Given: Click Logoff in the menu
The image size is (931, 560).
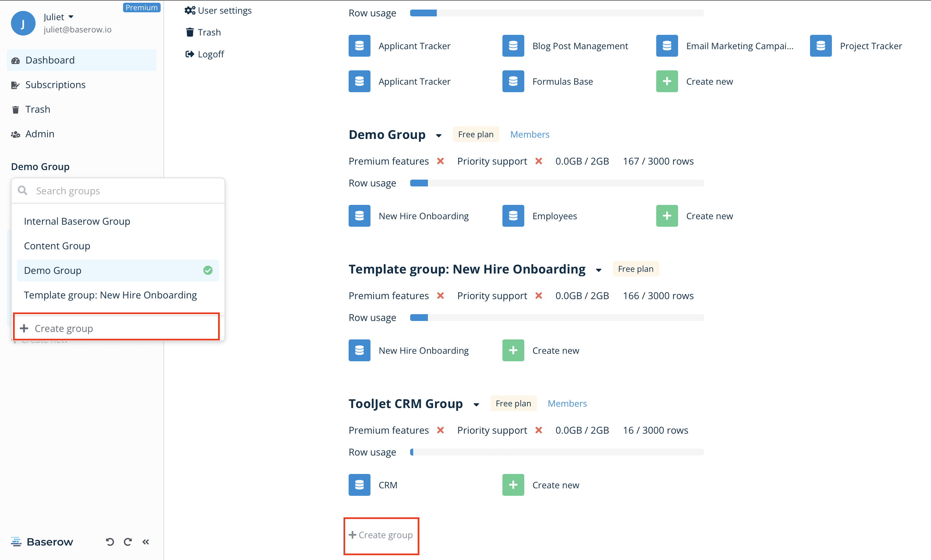Looking at the screenshot, I should (x=211, y=54).
